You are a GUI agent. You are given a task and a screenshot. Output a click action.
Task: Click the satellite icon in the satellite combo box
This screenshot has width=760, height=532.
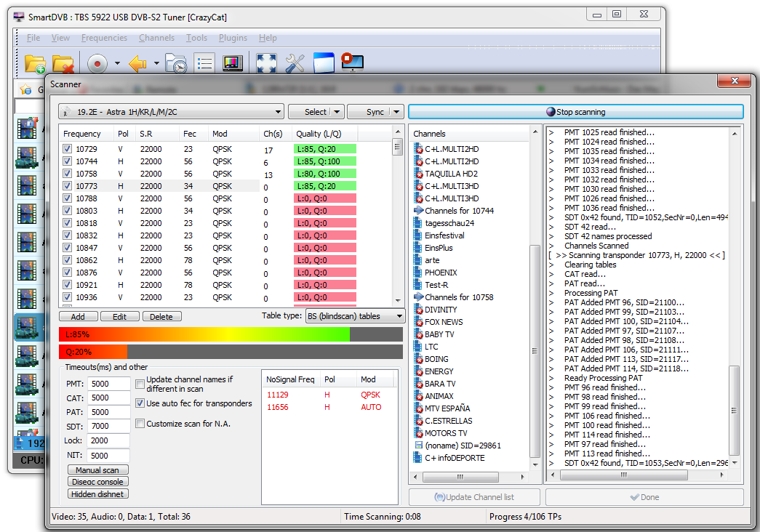[67, 112]
